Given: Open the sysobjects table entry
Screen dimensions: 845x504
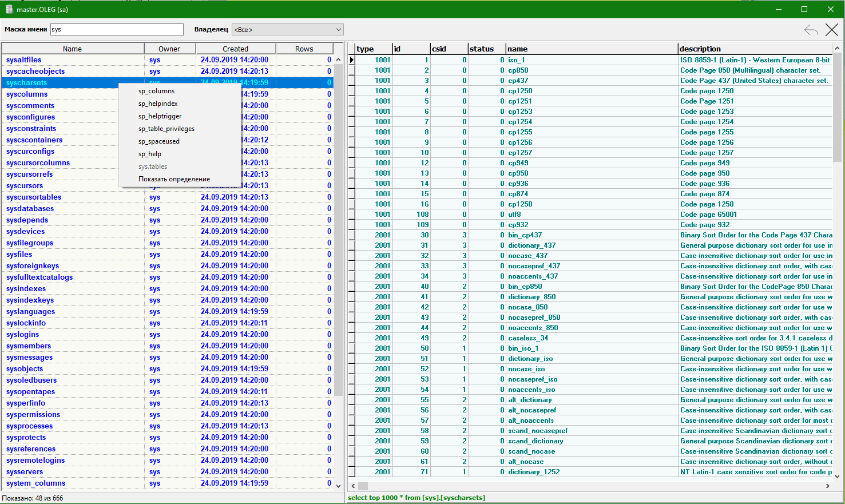Looking at the screenshot, I should (x=25, y=369).
